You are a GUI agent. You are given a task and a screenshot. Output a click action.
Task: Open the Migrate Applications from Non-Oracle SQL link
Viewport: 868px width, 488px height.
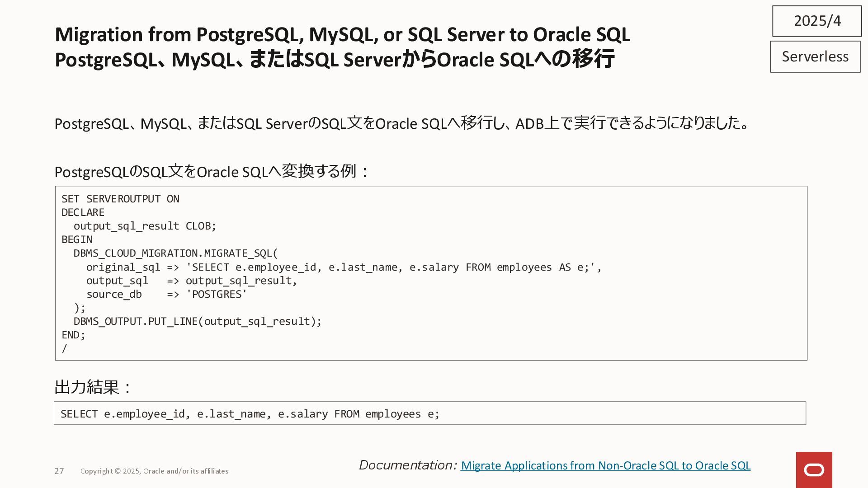click(x=605, y=465)
